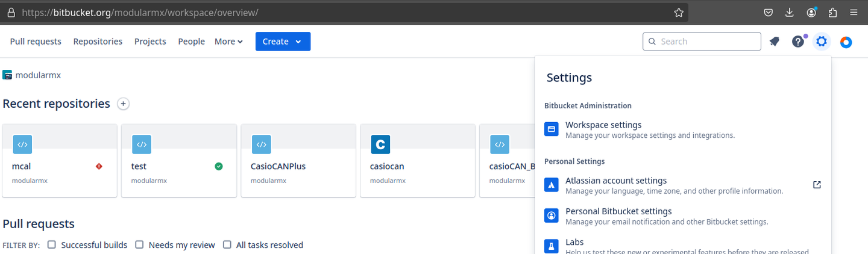Click the mcal repository code icon
The image size is (868, 254).
[22, 144]
